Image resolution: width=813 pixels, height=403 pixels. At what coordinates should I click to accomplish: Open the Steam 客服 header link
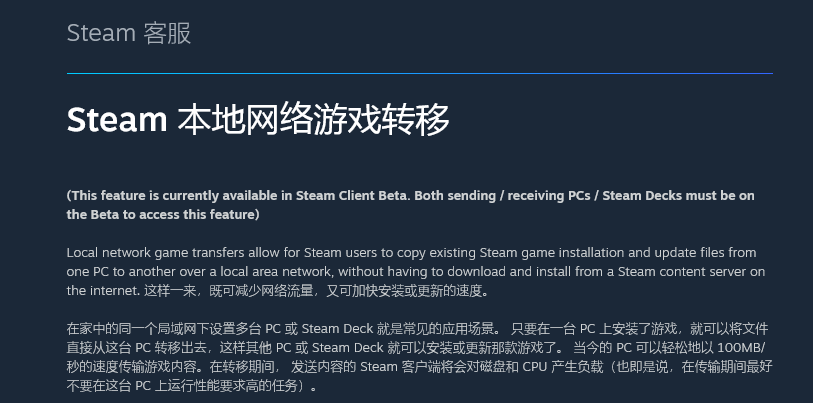coord(129,33)
